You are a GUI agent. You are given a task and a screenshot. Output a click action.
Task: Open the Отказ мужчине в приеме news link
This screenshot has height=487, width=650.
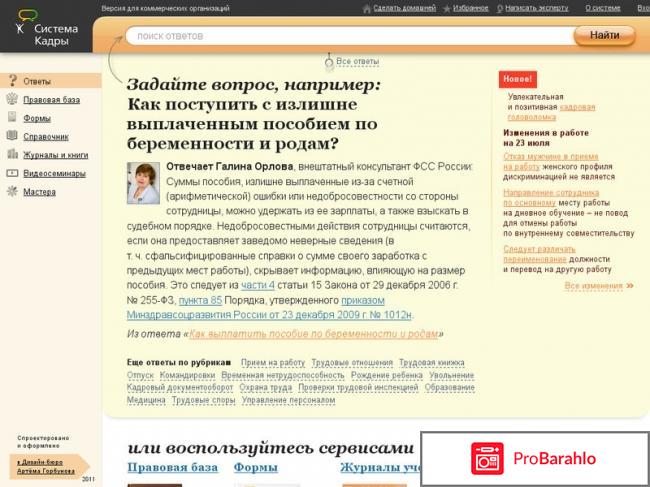click(551, 161)
